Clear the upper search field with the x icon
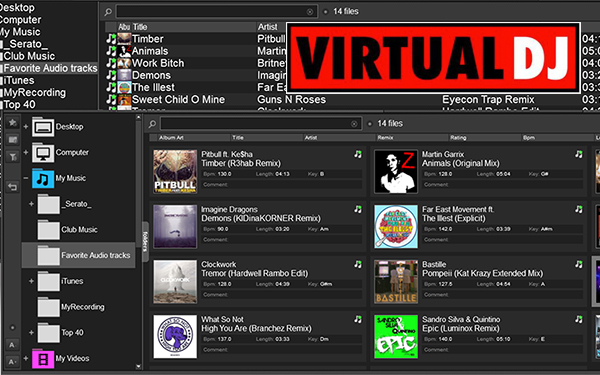The height and width of the screenshot is (375, 600). tap(310, 11)
